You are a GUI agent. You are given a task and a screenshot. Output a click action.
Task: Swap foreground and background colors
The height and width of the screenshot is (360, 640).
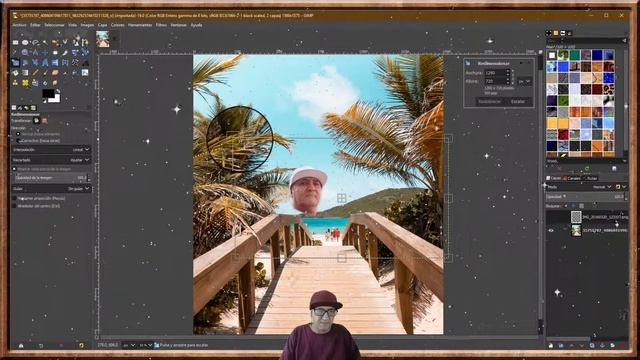pyautogui.click(x=58, y=91)
